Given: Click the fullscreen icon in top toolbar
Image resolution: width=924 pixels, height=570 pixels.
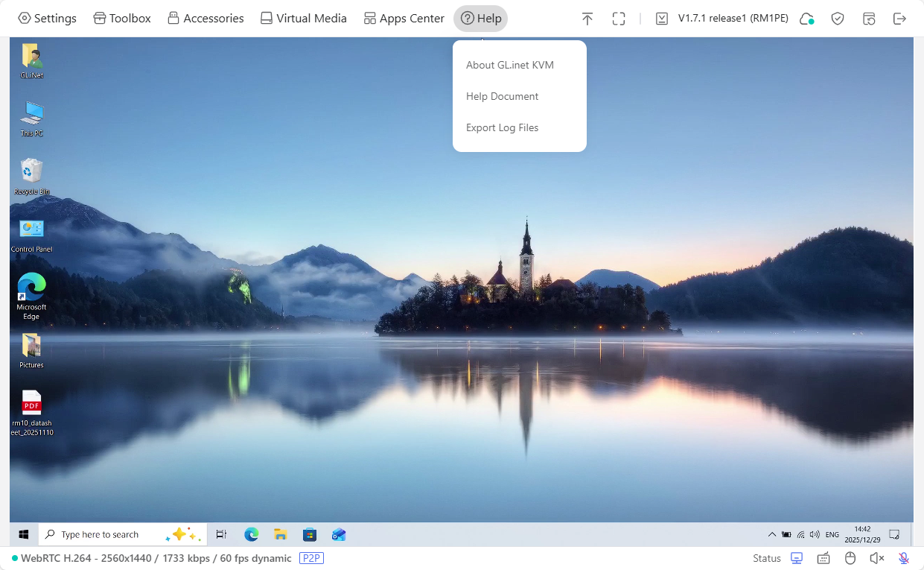Looking at the screenshot, I should tap(619, 19).
